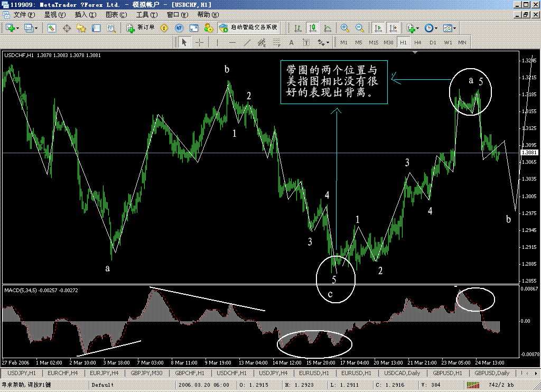Zoom in on the chart
This screenshot has height=392, width=541.
344,29
